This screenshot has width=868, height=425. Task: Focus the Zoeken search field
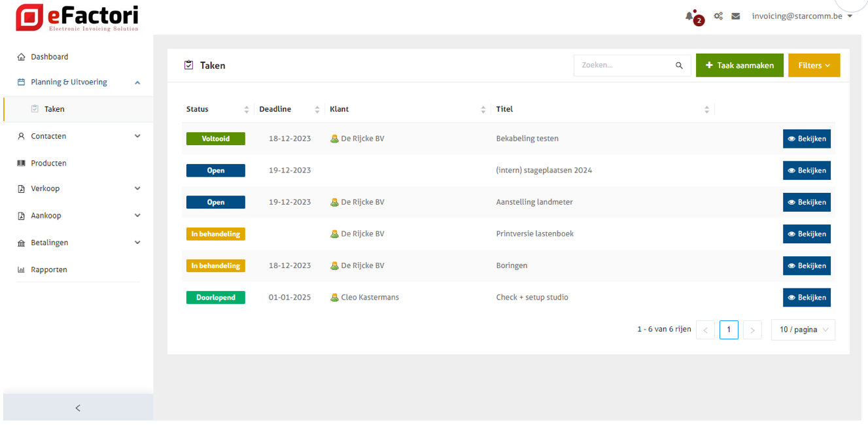625,65
